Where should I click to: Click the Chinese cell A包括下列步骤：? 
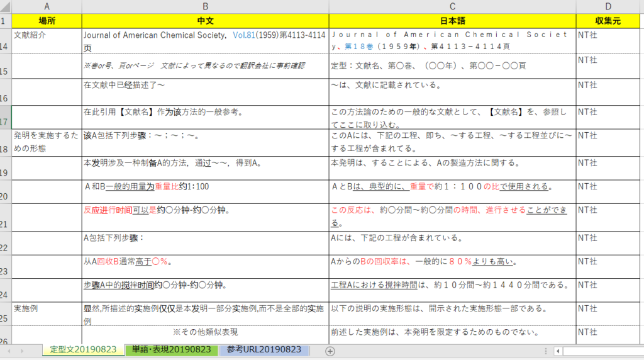[206, 244]
